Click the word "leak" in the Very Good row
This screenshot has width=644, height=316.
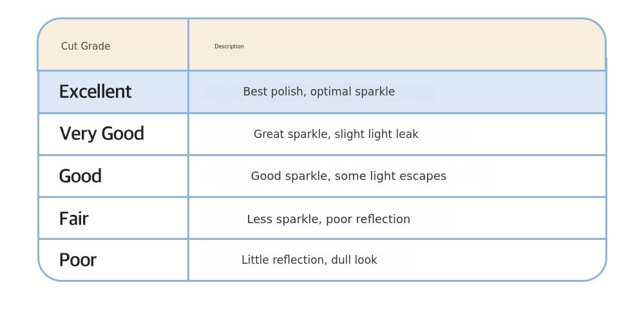[x=407, y=134]
